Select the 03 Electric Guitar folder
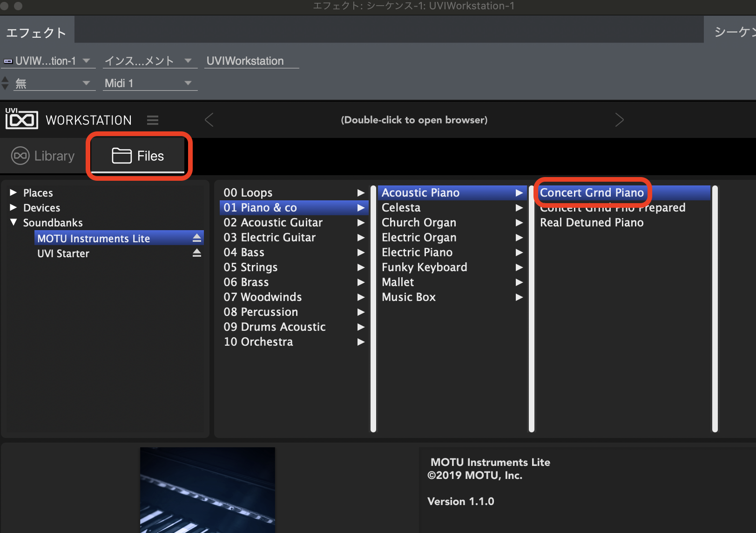Viewport: 756px width, 533px height. point(294,237)
